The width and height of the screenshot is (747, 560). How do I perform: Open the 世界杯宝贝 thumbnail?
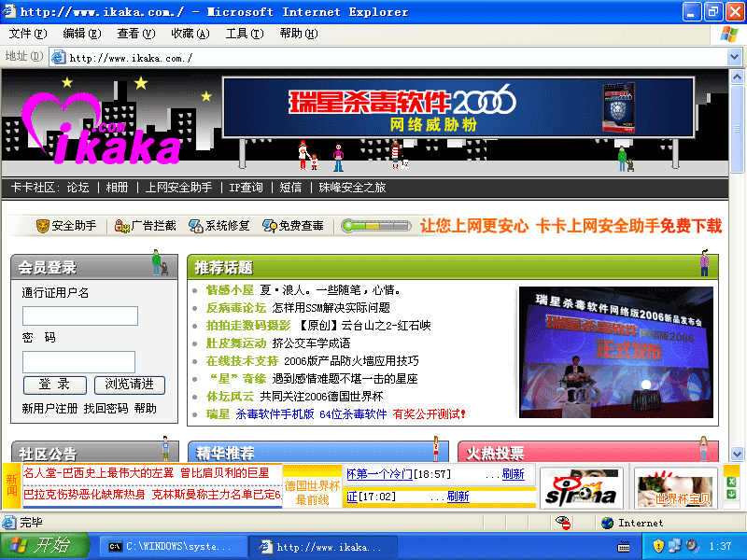(x=675, y=488)
